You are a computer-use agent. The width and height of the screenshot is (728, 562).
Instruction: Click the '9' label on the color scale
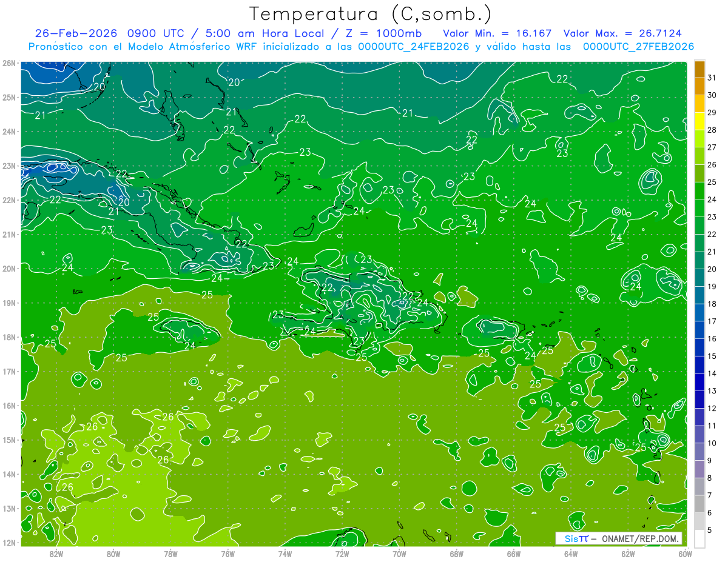click(x=710, y=461)
